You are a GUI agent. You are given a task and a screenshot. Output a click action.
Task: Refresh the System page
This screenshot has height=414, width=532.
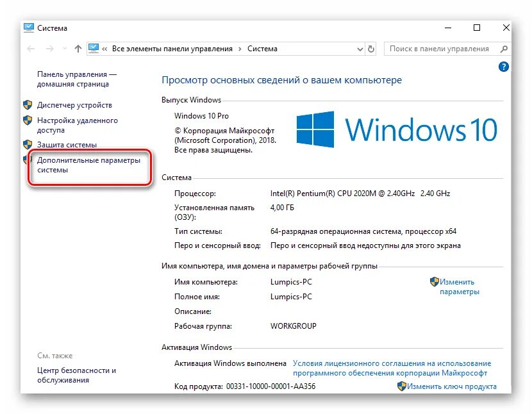click(x=371, y=49)
